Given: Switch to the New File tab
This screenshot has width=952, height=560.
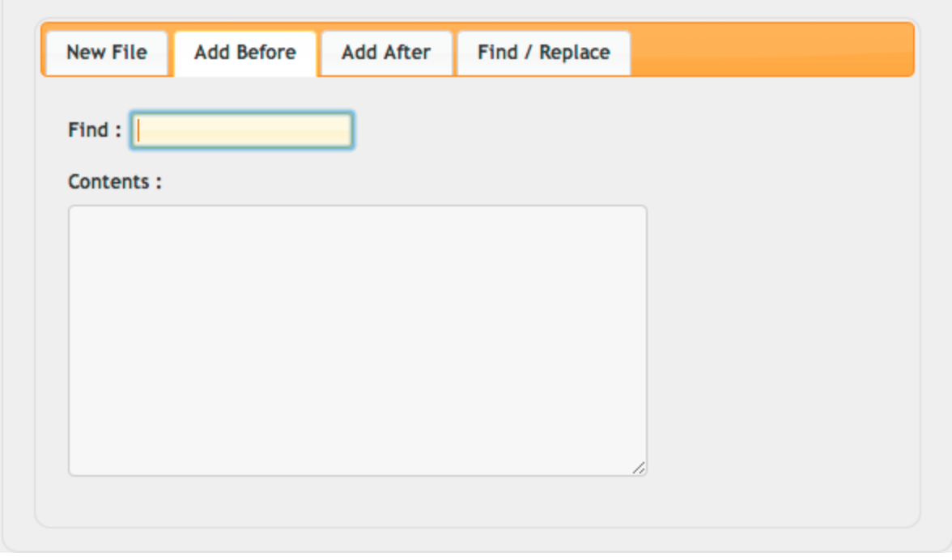Looking at the screenshot, I should [107, 53].
